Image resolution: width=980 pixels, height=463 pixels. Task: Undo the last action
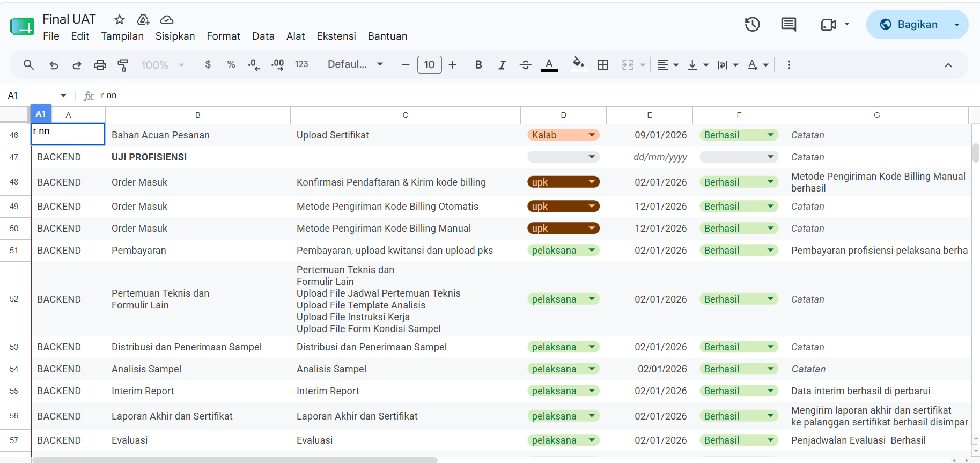click(54, 65)
